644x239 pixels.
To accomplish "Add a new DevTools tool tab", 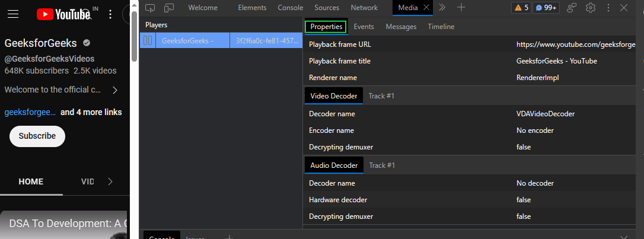I will pos(461,7).
